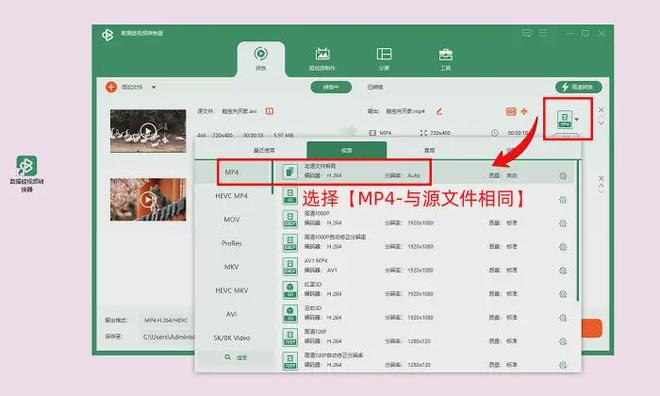Screen dimensions: 660x396
Task: Click the orange add-file plus icon
Action: (x=111, y=87)
